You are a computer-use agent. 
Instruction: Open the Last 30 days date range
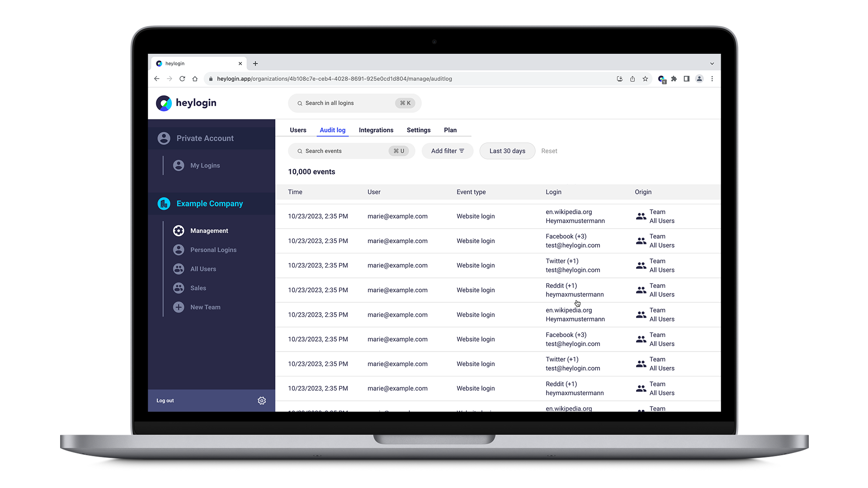coord(507,151)
